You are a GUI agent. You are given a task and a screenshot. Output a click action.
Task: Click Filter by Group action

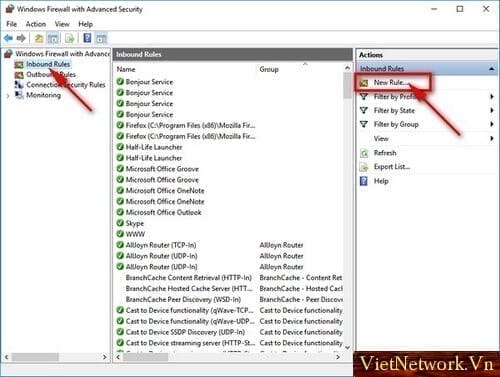tap(396, 124)
